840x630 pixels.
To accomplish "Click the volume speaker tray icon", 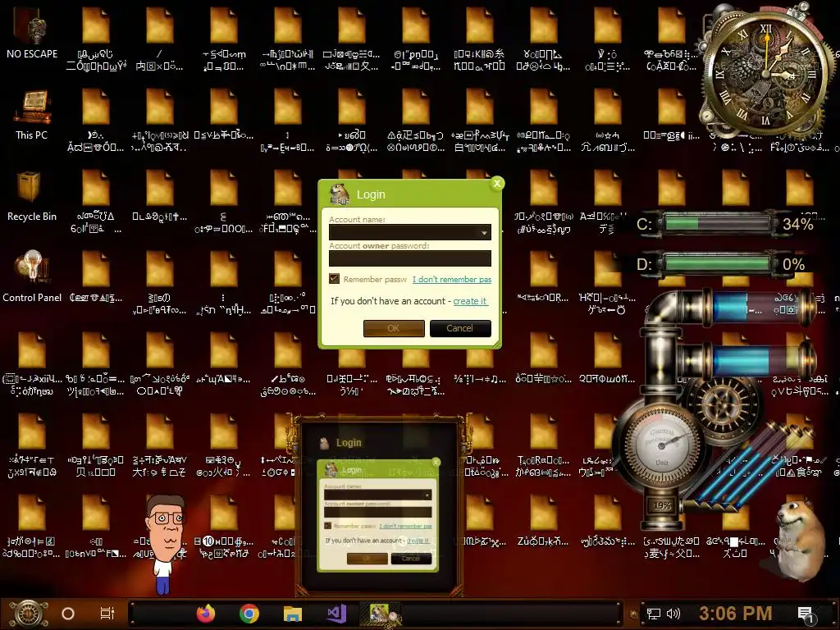I will pos(673,614).
